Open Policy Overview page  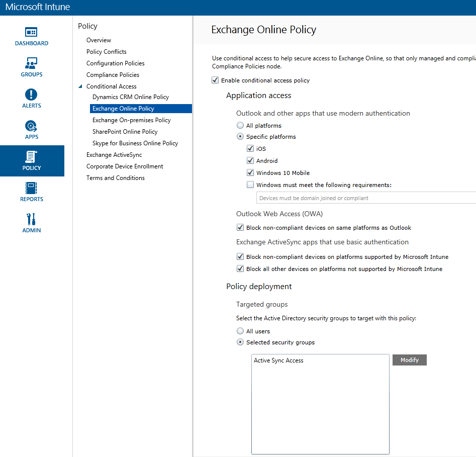point(99,40)
